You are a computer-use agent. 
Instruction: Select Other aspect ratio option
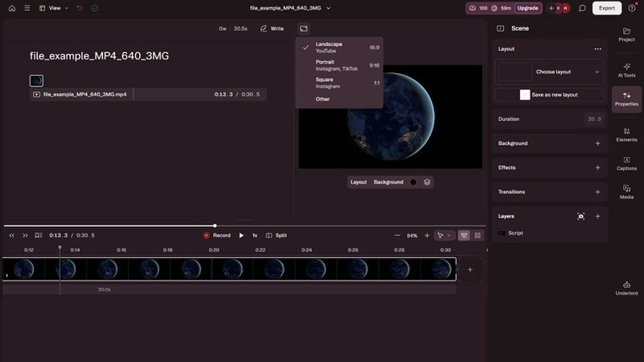(339, 99)
